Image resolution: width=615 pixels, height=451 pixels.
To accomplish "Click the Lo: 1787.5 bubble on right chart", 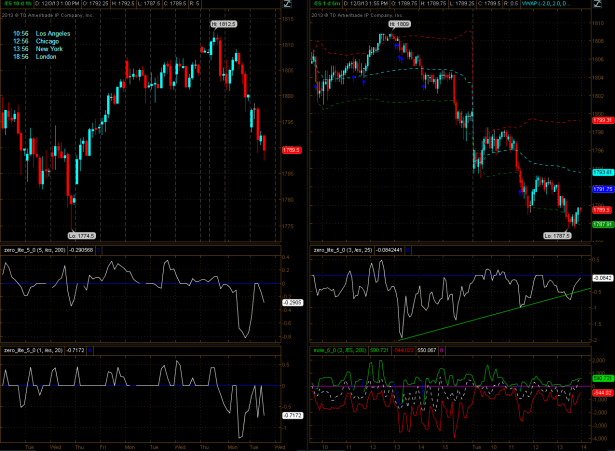I will tap(555, 234).
